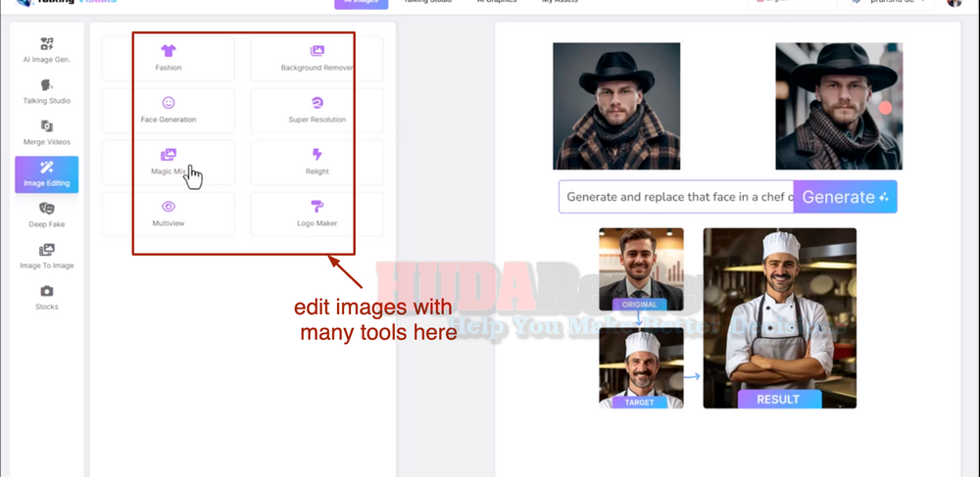The image size is (980, 477).
Task: Open the AI Image Gen. sidebar section
Action: 47,50
